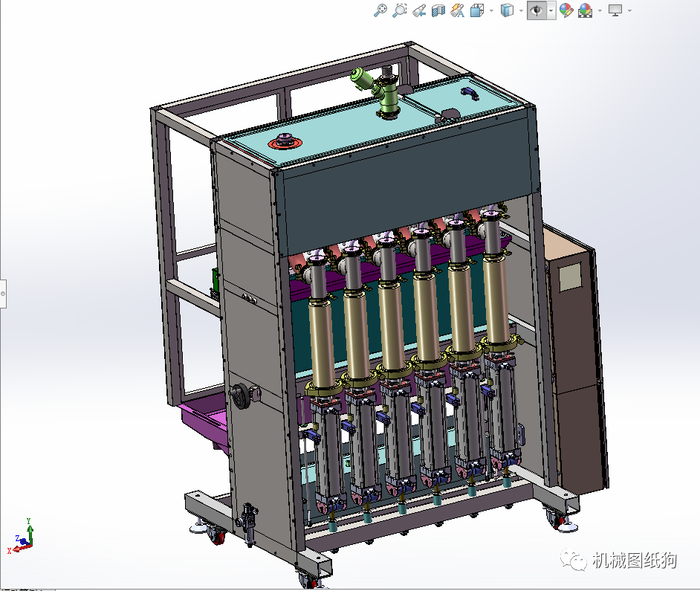This screenshot has height=591, width=700.
Task: Click the View Orientation cube icon
Action: (x=477, y=10)
